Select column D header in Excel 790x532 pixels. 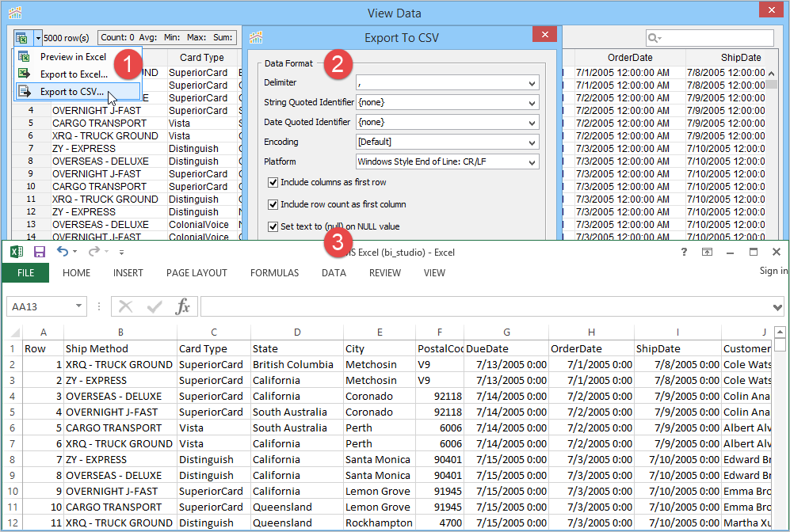point(297,332)
